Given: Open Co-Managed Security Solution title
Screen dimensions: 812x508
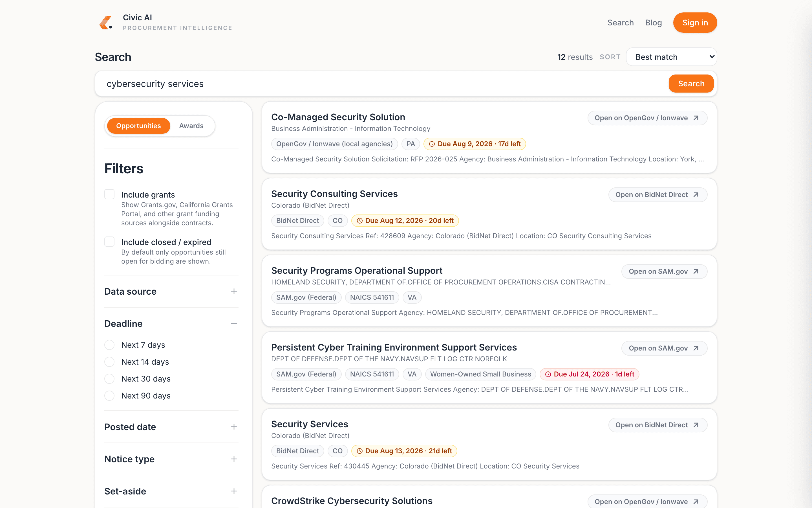Looking at the screenshot, I should point(338,117).
